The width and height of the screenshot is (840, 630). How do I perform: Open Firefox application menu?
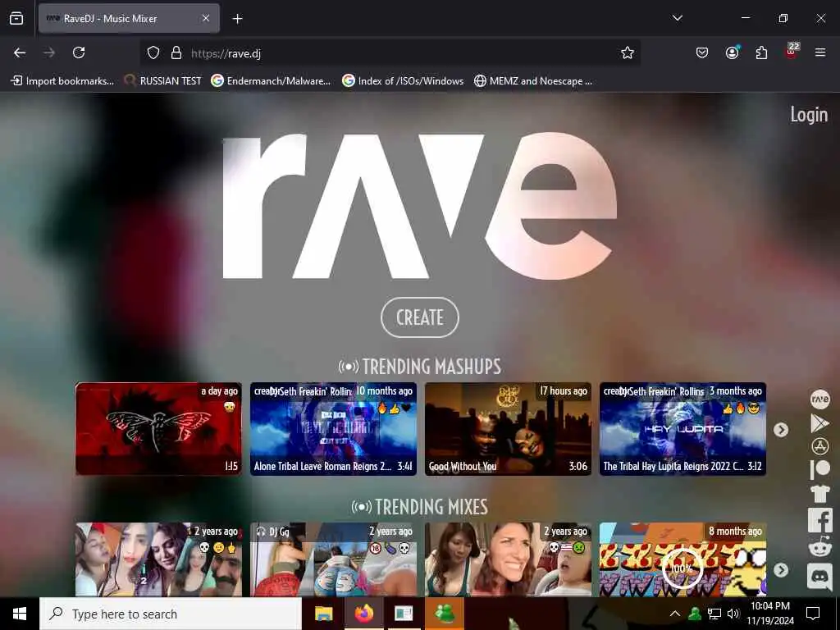pos(820,52)
